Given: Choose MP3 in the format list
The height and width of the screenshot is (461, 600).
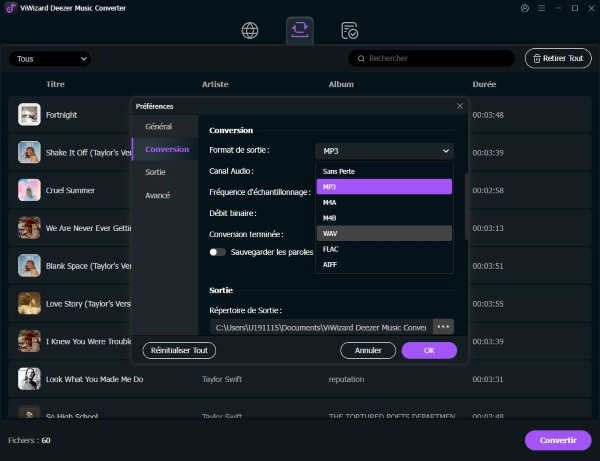Looking at the screenshot, I should [x=384, y=187].
